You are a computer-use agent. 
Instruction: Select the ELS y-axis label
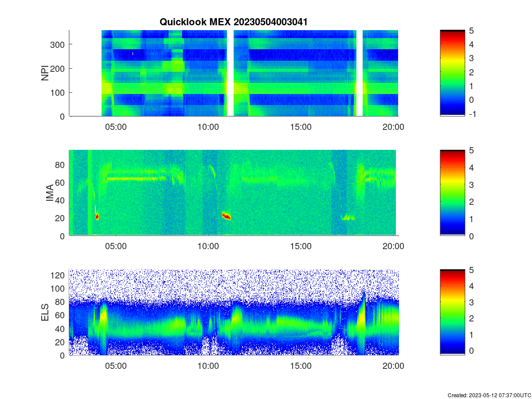pos(45,313)
